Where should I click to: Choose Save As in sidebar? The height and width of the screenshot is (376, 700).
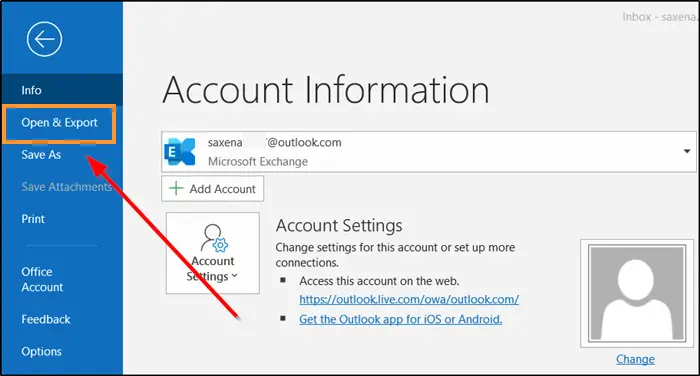coord(41,155)
